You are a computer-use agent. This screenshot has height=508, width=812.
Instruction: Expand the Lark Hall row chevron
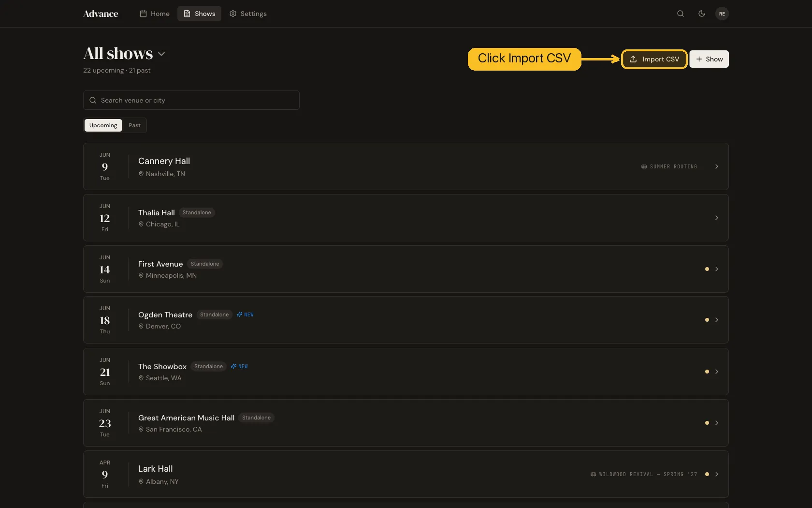pos(717,474)
